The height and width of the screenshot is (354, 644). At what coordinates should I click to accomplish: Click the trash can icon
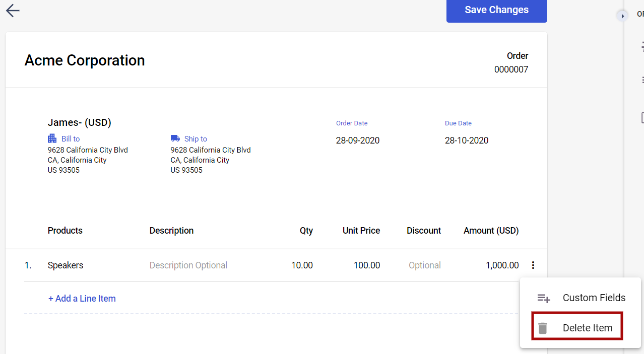[543, 328]
